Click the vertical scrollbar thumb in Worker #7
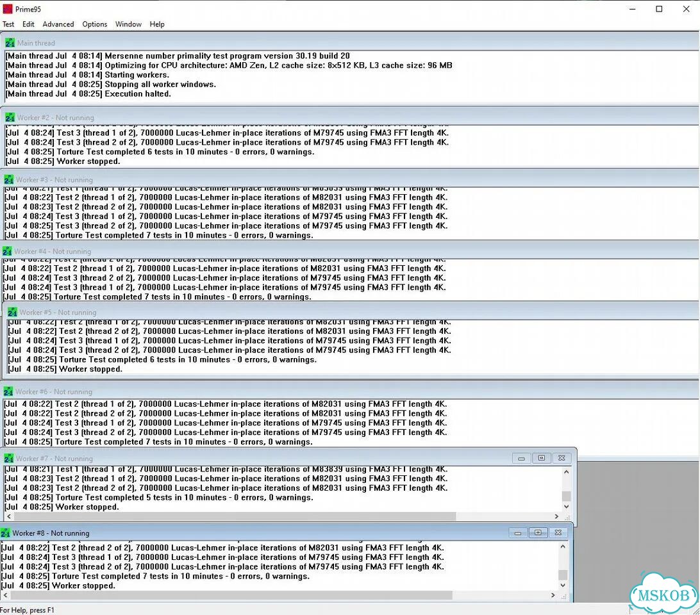Viewport: 700px width, 615px height. coord(567,496)
